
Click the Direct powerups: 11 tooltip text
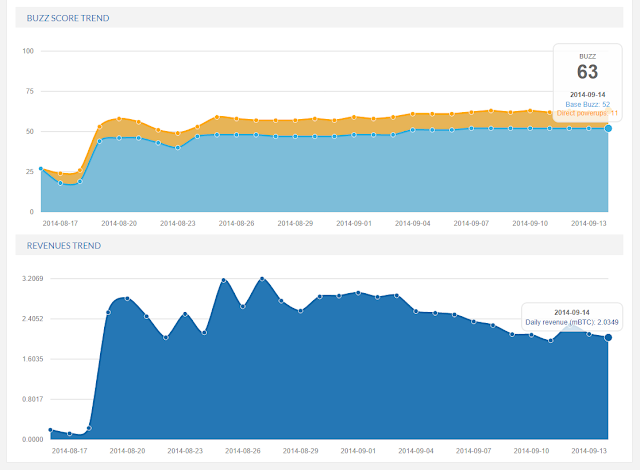click(587, 113)
